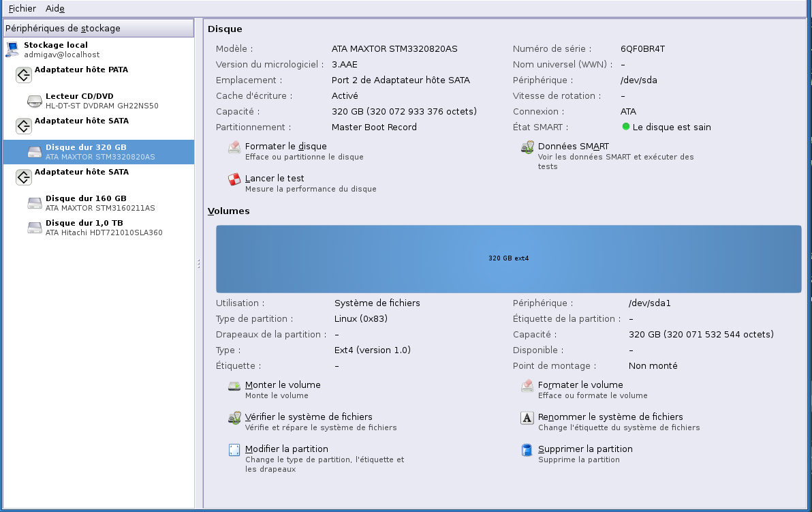Click the Données SMART icon

tap(527, 147)
